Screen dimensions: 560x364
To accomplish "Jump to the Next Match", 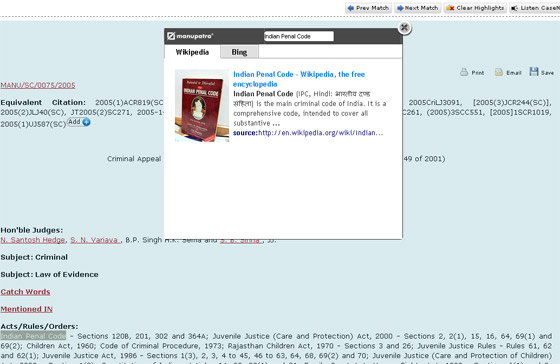I will [x=418, y=8].
